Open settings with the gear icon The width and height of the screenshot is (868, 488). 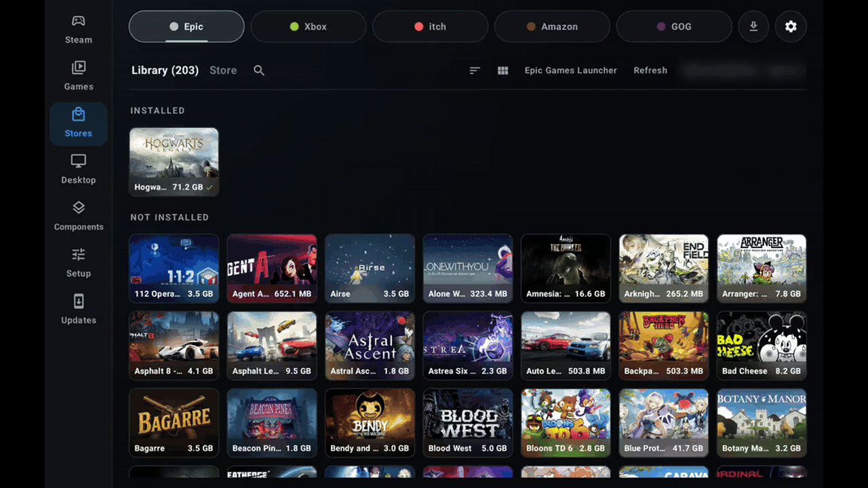791,26
